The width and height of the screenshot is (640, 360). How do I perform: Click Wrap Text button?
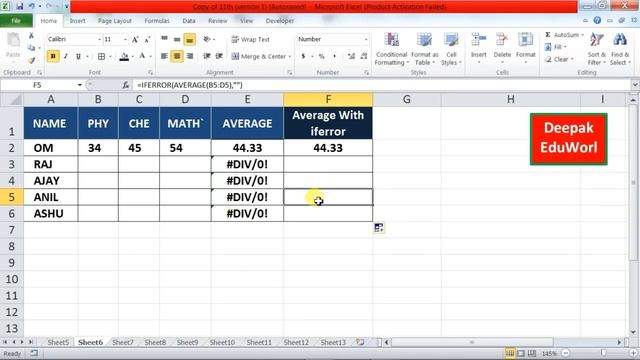pos(251,39)
